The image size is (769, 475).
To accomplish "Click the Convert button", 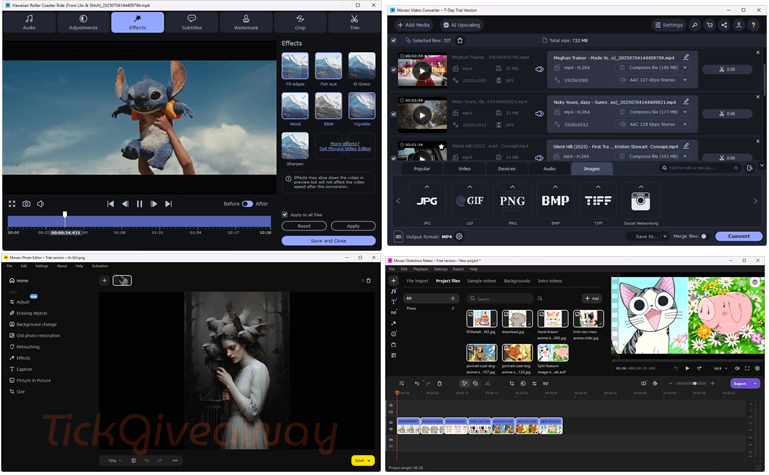I will coord(739,236).
